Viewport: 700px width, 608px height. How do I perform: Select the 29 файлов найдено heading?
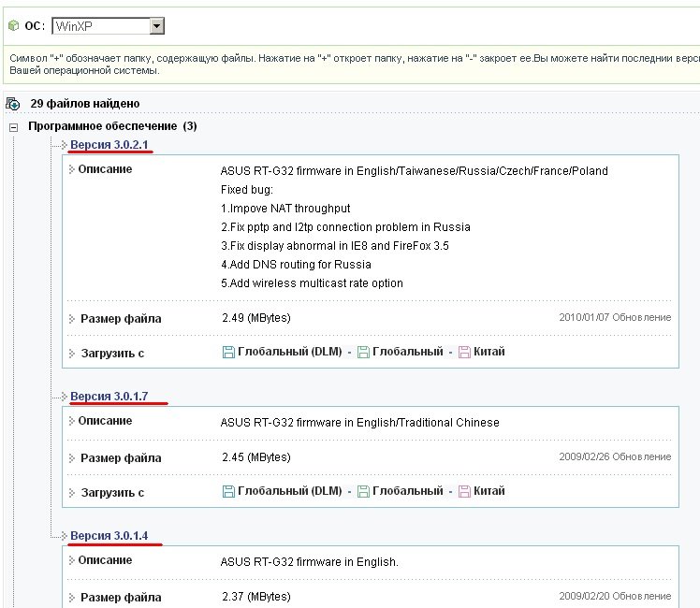click(85, 104)
